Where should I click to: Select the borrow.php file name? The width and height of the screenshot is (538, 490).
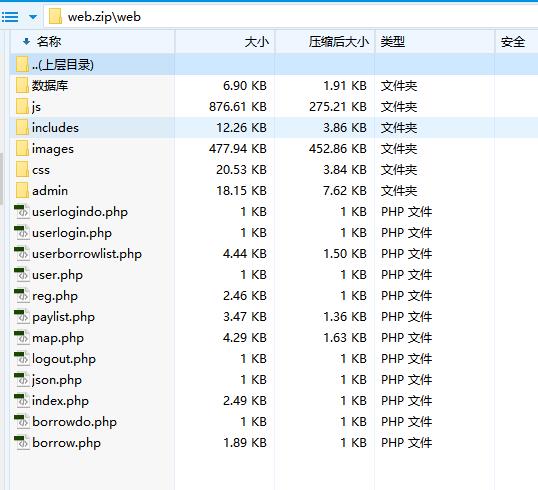(66, 443)
